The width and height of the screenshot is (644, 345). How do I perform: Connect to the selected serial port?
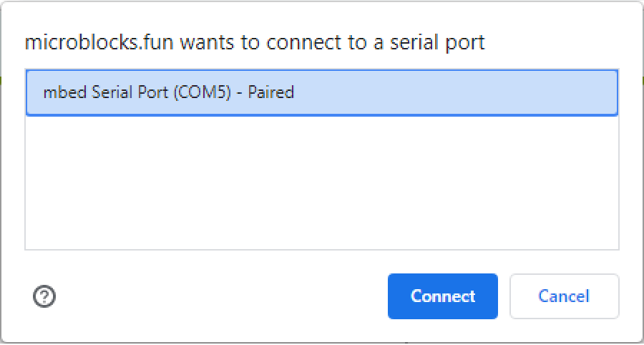[442, 296]
